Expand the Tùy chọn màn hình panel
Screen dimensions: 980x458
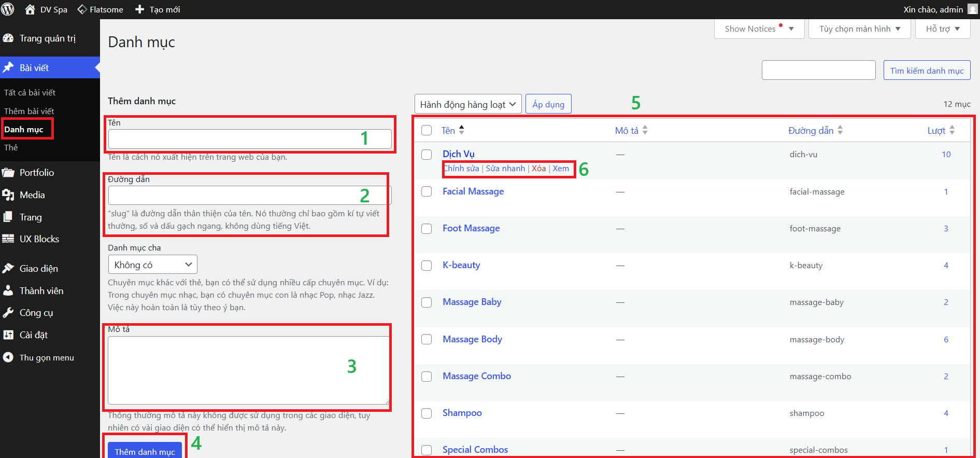tap(859, 29)
